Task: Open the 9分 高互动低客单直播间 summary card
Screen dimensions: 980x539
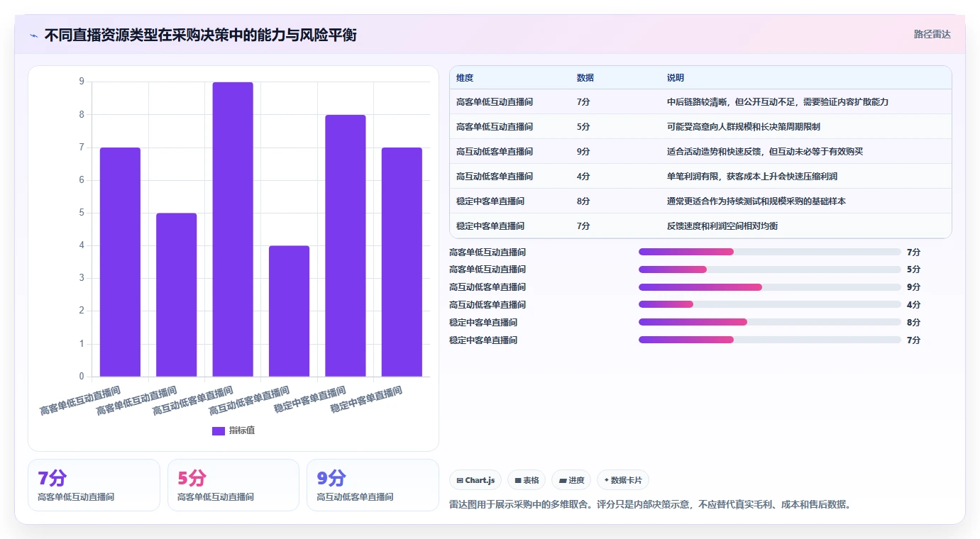Action: pyautogui.click(x=373, y=485)
